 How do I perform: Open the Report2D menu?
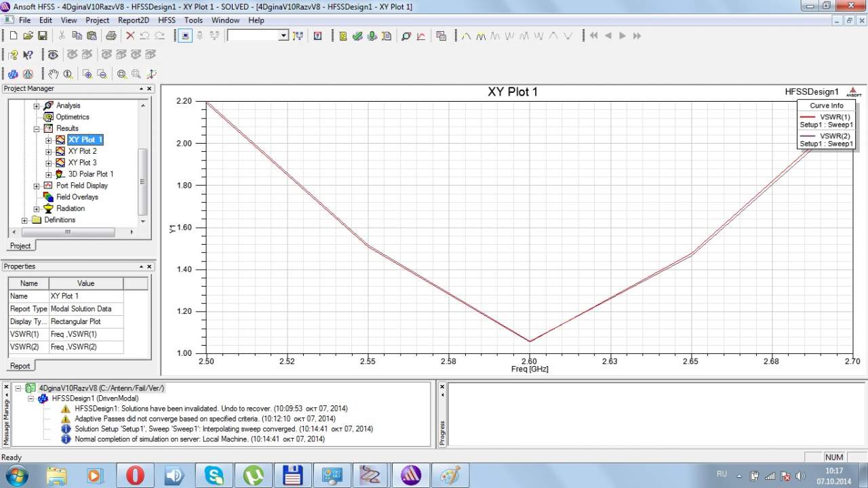(133, 20)
